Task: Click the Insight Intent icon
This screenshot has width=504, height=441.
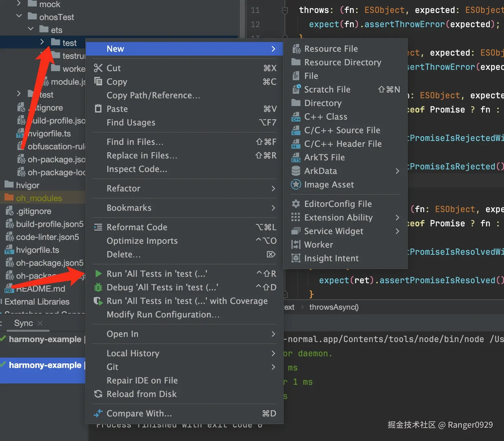Action: click(x=296, y=258)
